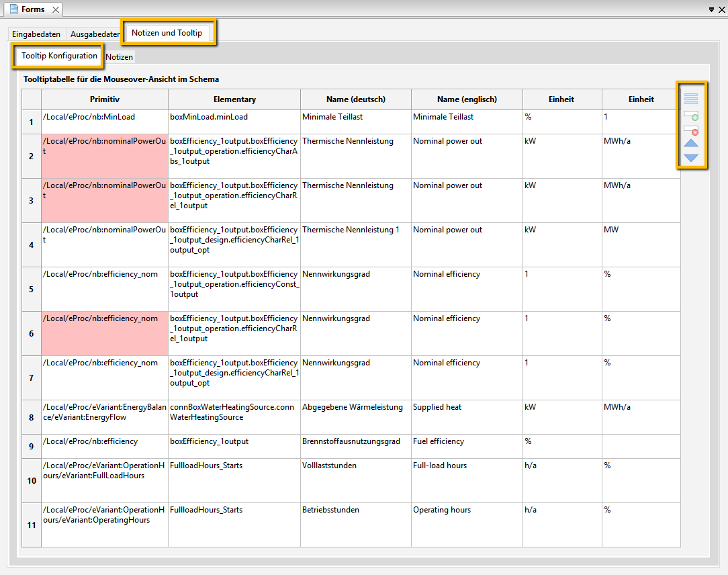Select the Operating hours cell

[467, 525]
